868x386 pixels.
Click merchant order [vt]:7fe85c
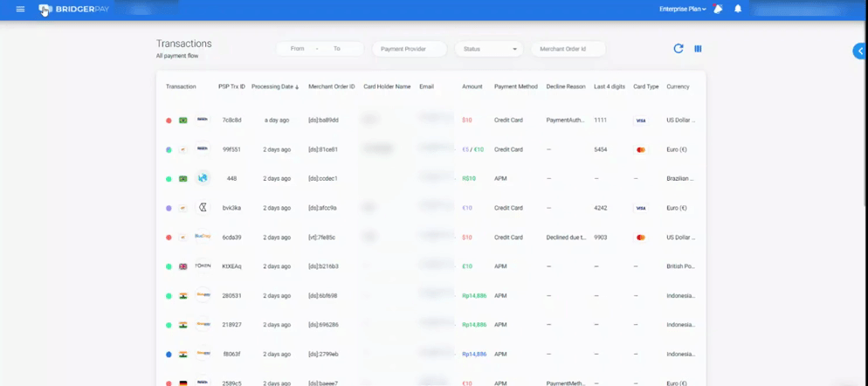pos(321,238)
